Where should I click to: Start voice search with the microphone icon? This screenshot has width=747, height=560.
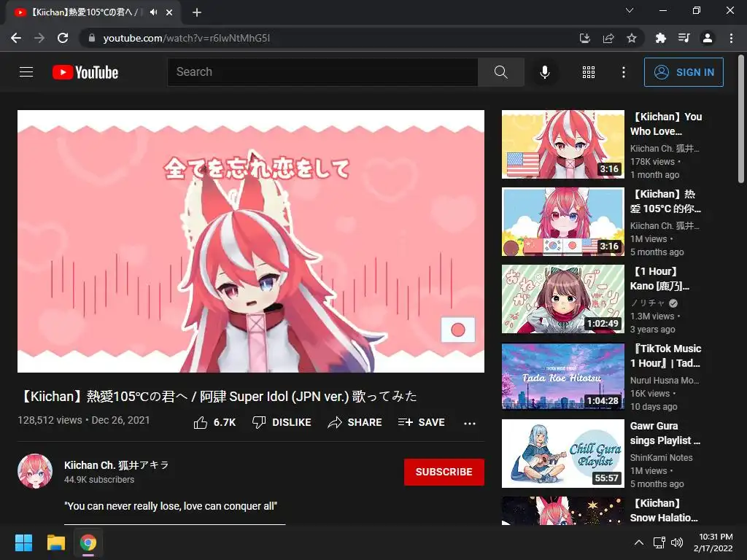[x=544, y=72]
